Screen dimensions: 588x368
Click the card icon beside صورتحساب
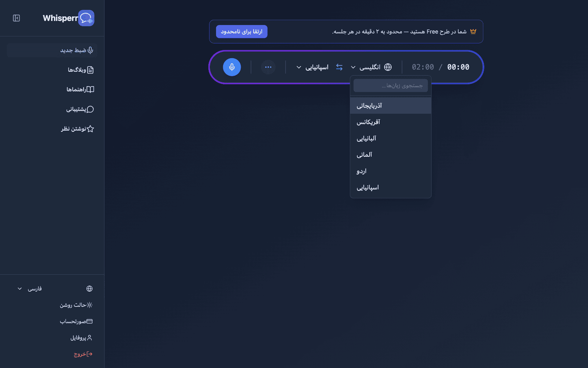pos(89,321)
